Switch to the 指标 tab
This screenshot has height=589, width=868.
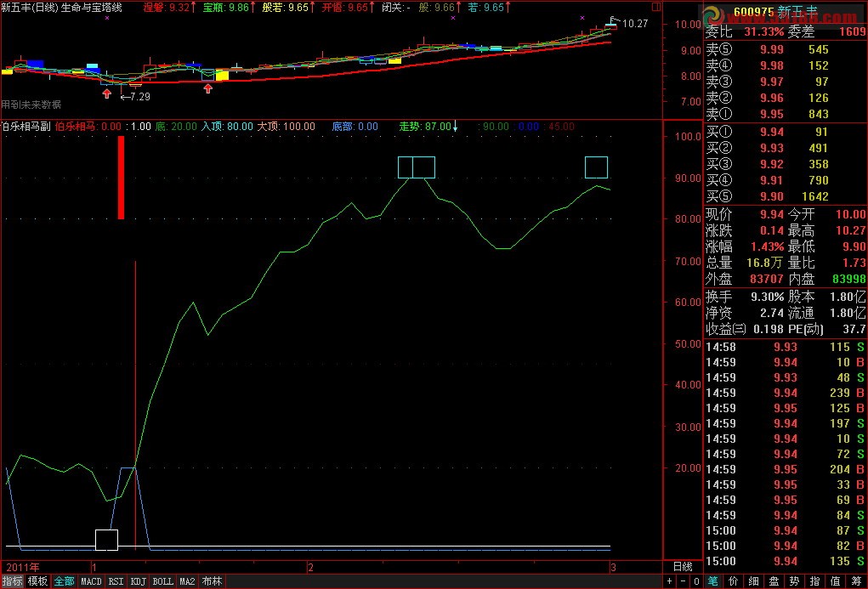tap(12, 582)
